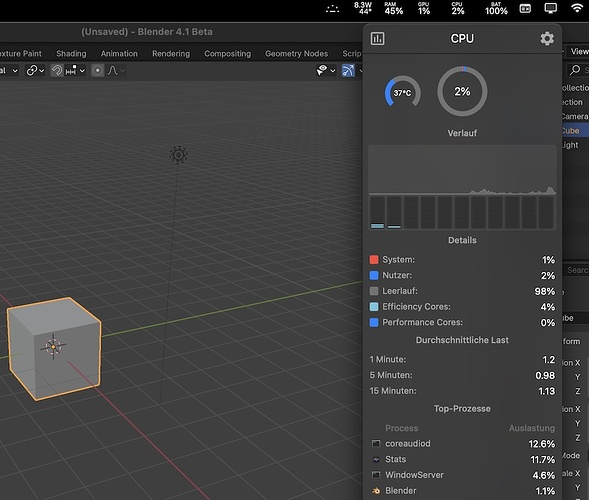This screenshot has width=589, height=500.
Task: Open the CPU 2% menu bar item
Action: [458, 8]
